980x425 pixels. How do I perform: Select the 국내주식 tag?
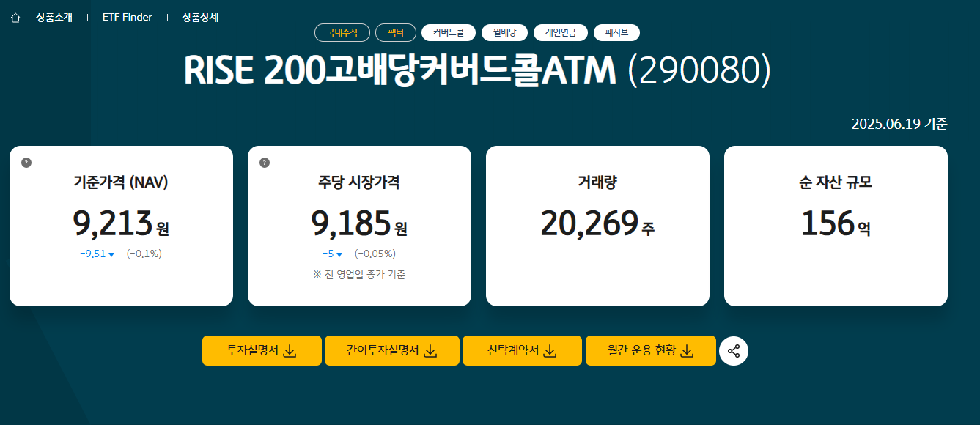[342, 32]
